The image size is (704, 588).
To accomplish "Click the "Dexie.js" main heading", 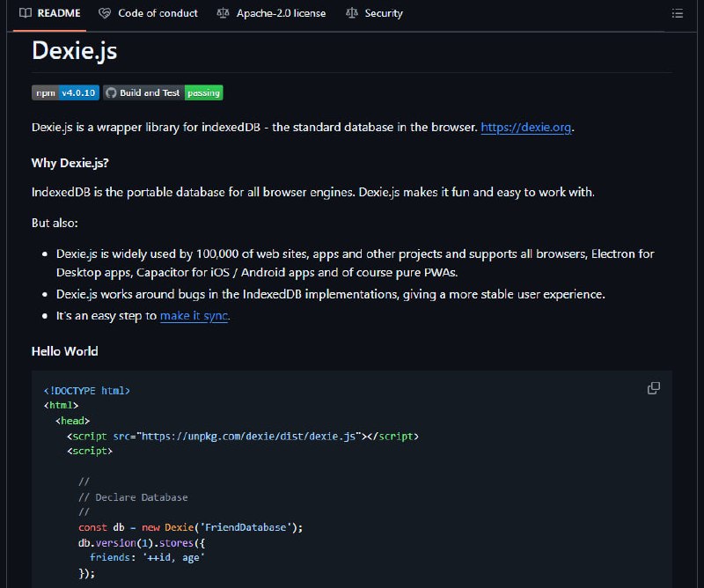I will [75, 50].
